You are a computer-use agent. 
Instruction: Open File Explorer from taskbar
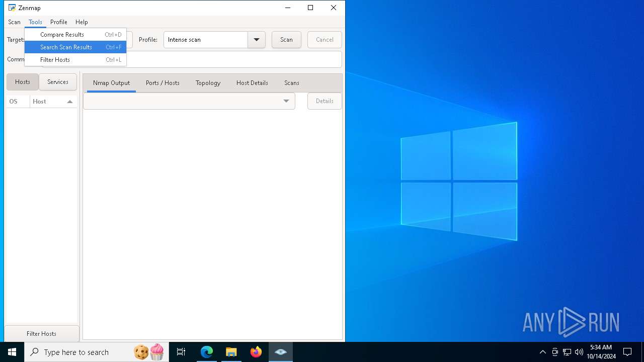tap(231, 352)
